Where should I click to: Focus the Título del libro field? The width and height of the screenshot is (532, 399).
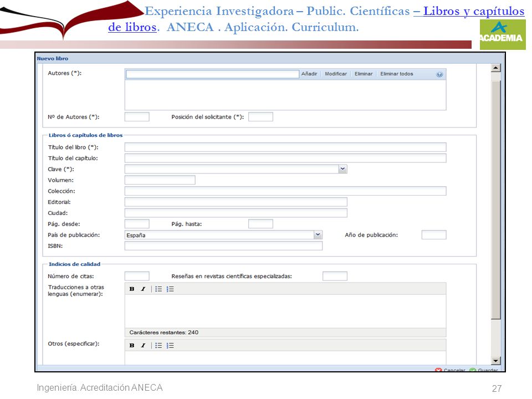click(285, 147)
